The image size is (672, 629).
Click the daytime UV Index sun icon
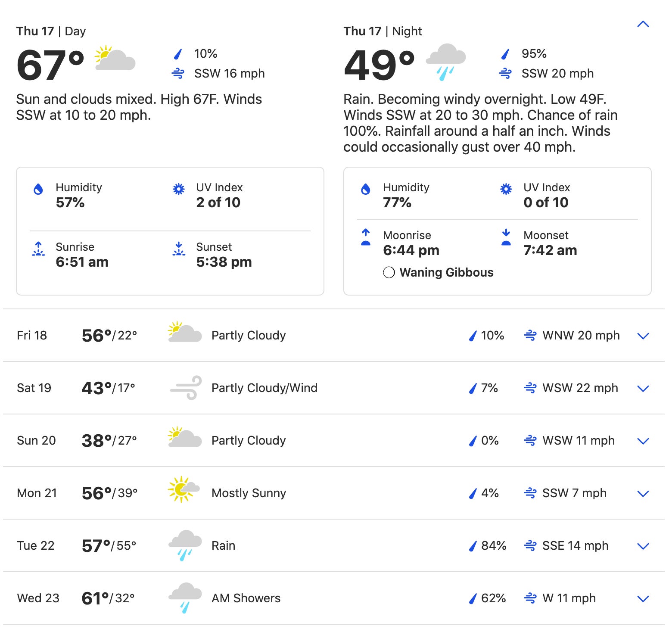(x=179, y=189)
